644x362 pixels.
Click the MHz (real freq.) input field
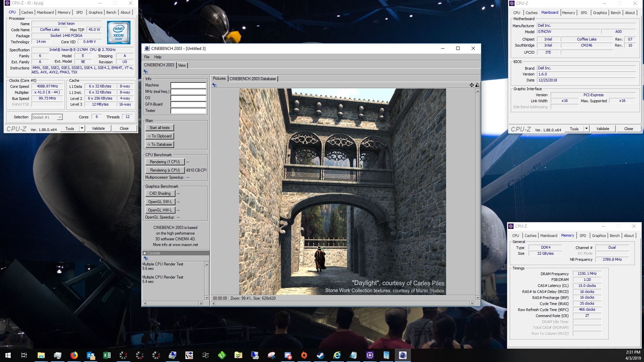click(x=189, y=92)
